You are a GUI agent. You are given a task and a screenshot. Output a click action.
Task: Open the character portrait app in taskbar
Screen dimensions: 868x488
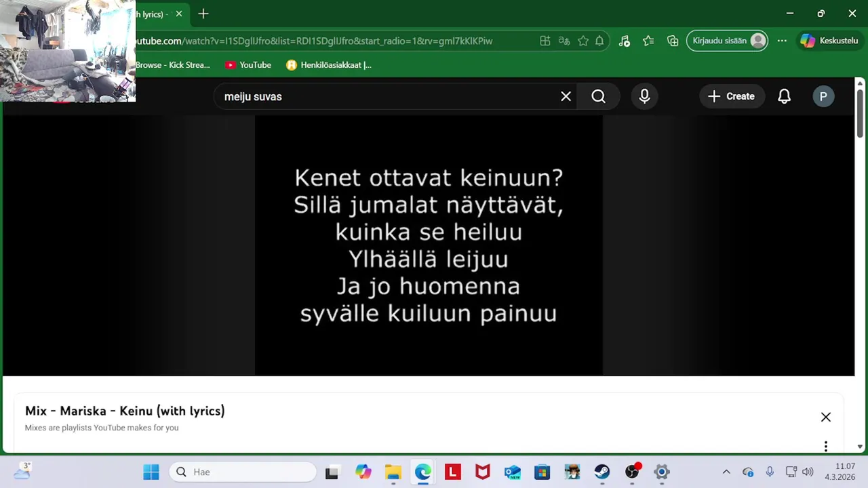coord(572,472)
